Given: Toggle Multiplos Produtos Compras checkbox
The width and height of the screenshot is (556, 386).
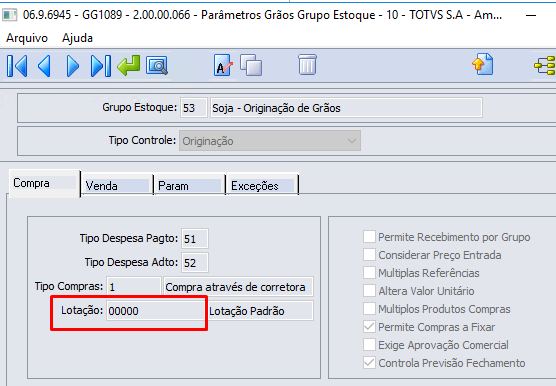Looking at the screenshot, I should [369, 309].
